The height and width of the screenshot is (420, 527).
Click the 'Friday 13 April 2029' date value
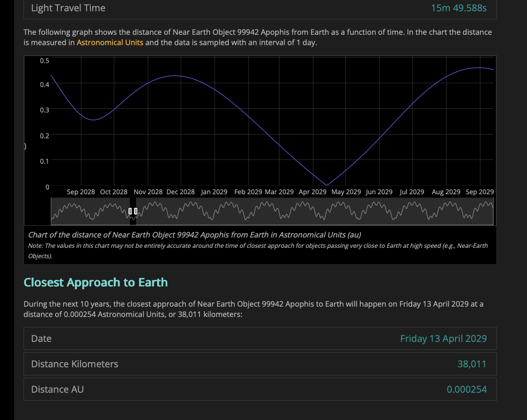(x=443, y=339)
